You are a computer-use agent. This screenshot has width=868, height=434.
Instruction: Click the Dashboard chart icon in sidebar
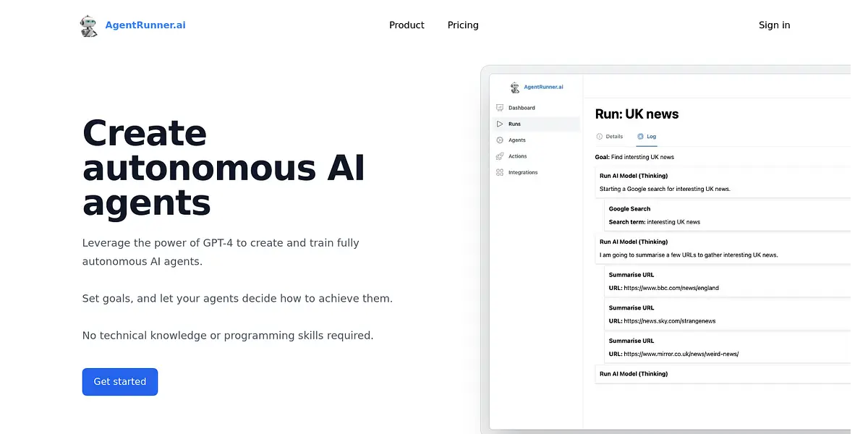pyautogui.click(x=500, y=108)
